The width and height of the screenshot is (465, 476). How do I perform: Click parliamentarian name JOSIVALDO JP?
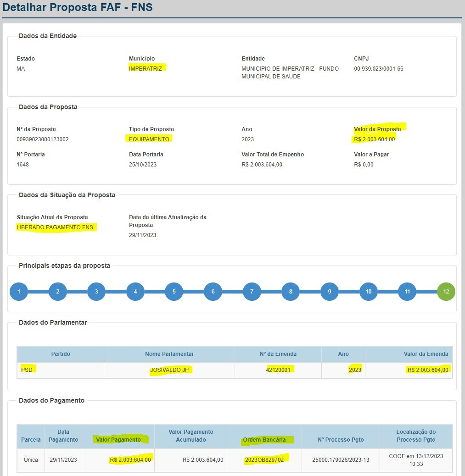[x=169, y=370]
